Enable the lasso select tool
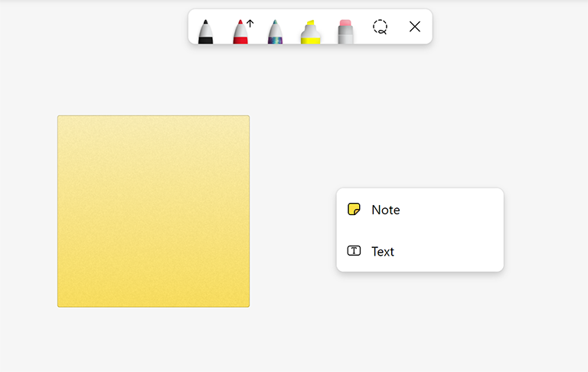This screenshot has width=588, height=372. click(x=380, y=27)
